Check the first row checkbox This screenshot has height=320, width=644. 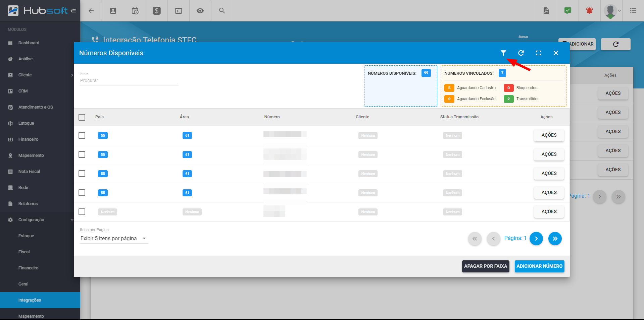click(82, 135)
